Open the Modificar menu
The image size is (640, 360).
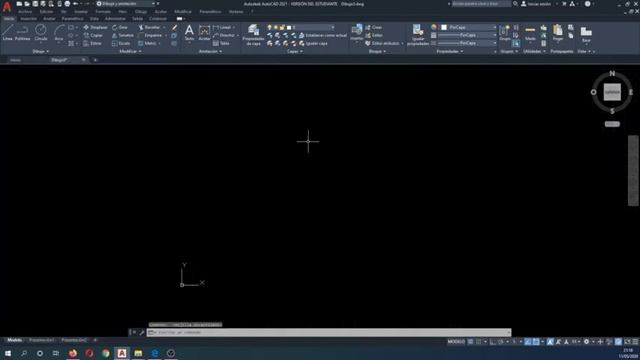pos(182,11)
